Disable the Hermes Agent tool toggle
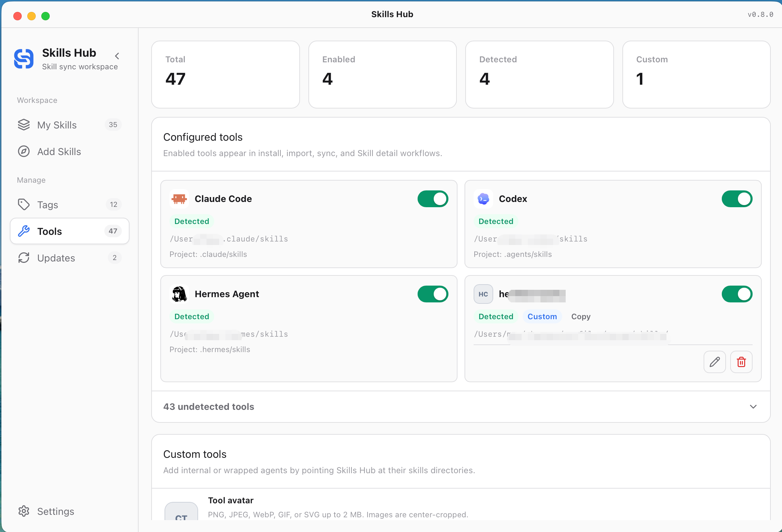The height and width of the screenshot is (532, 782). click(x=433, y=294)
